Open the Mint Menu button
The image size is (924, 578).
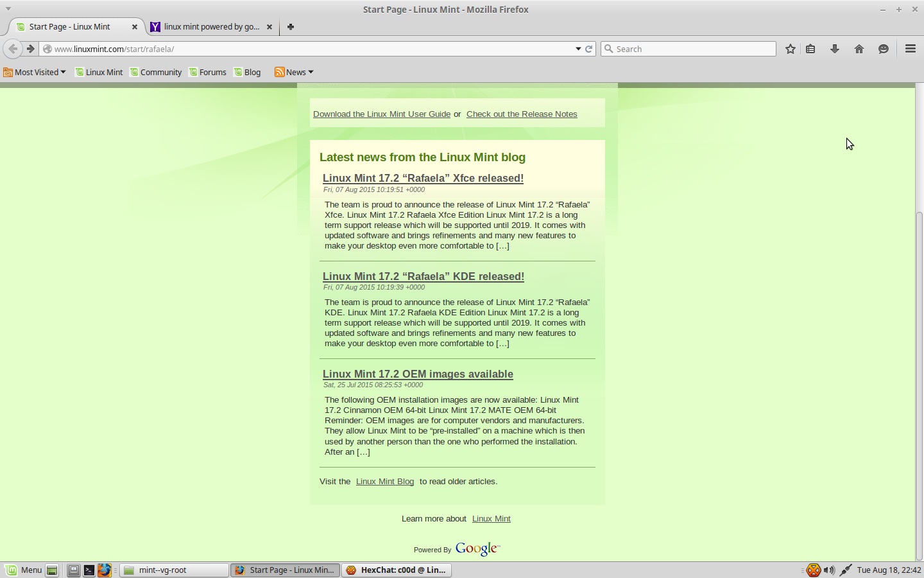(24, 570)
